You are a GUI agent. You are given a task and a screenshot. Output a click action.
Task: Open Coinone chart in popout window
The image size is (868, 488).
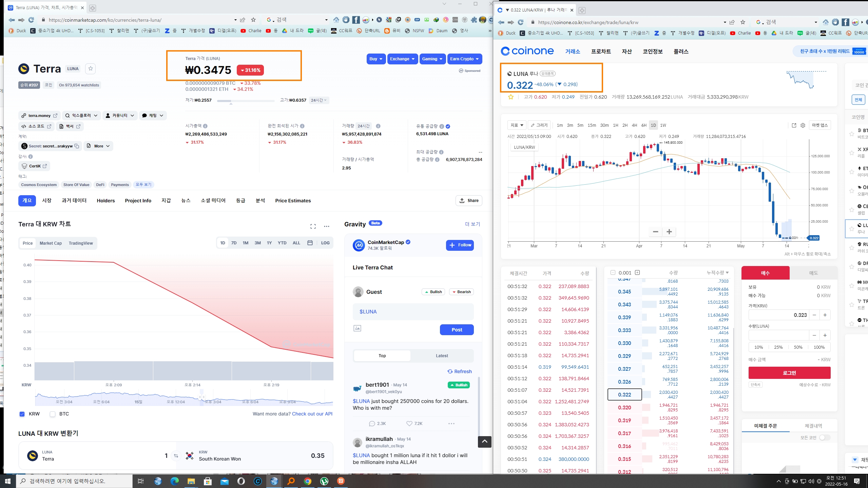pos(794,125)
